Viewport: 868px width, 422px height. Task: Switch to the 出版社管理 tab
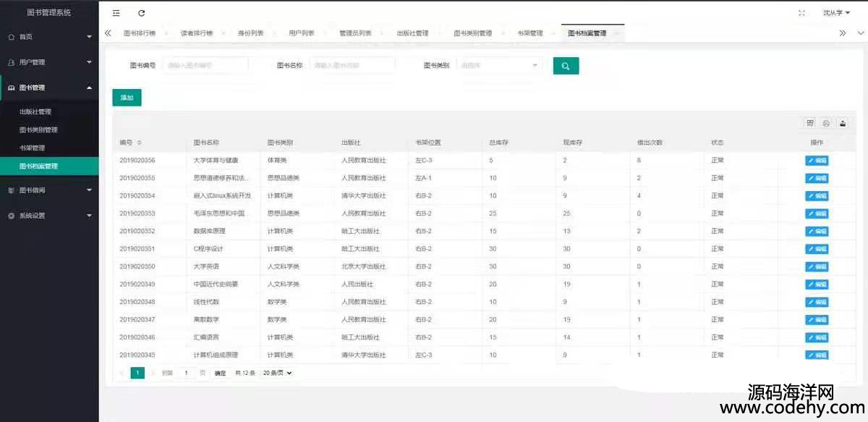[412, 33]
